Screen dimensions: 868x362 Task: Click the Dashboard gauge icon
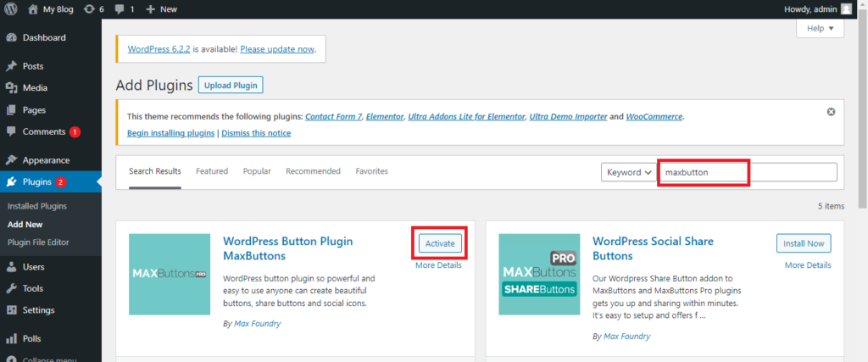click(11, 37)
